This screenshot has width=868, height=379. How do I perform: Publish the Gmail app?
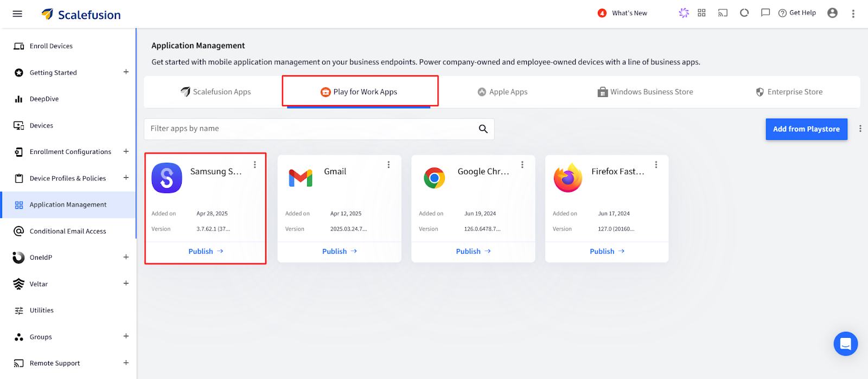[340, 252]
